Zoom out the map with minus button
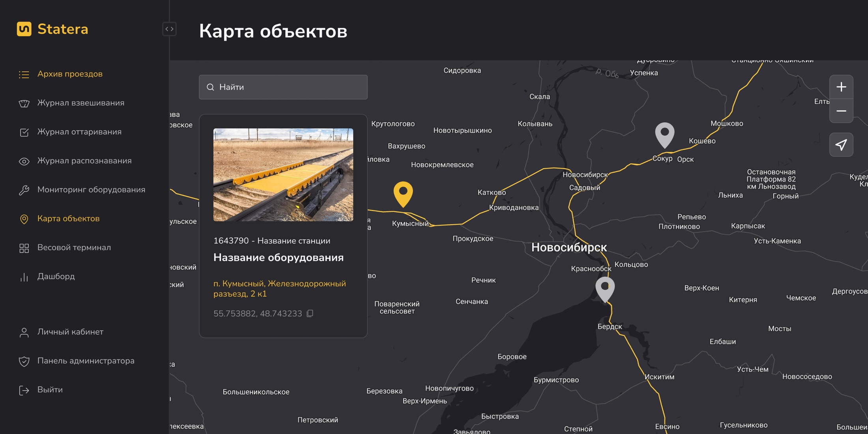 [841, 111]
